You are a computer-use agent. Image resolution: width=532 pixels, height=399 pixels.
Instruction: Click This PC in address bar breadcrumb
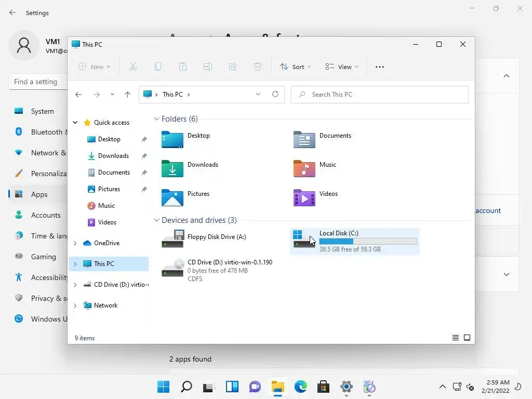coord(172,95)
